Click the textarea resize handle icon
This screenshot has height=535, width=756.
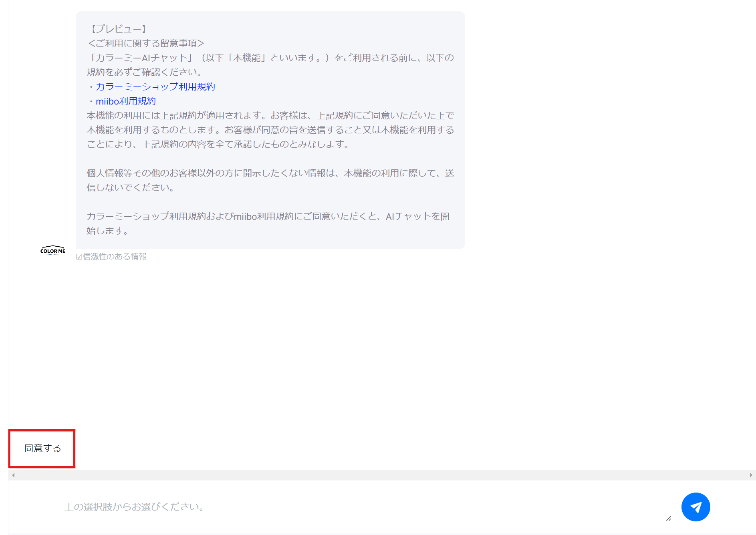668,519
